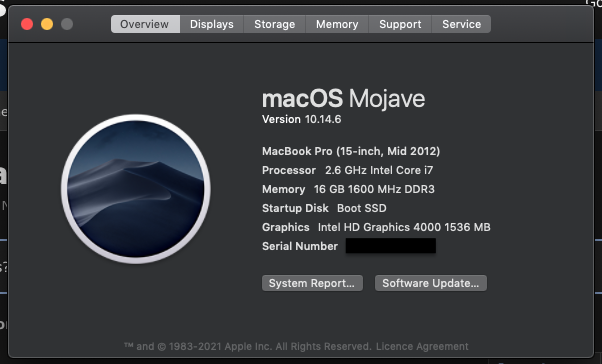
Task: Click the macOS Mojave title
Action: click(343, 99)
